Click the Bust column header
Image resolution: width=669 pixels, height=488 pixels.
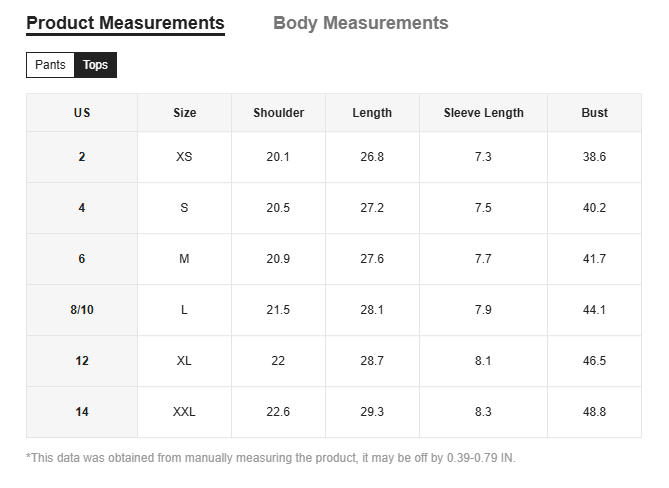pyautogui.click(x=594, y=113)
